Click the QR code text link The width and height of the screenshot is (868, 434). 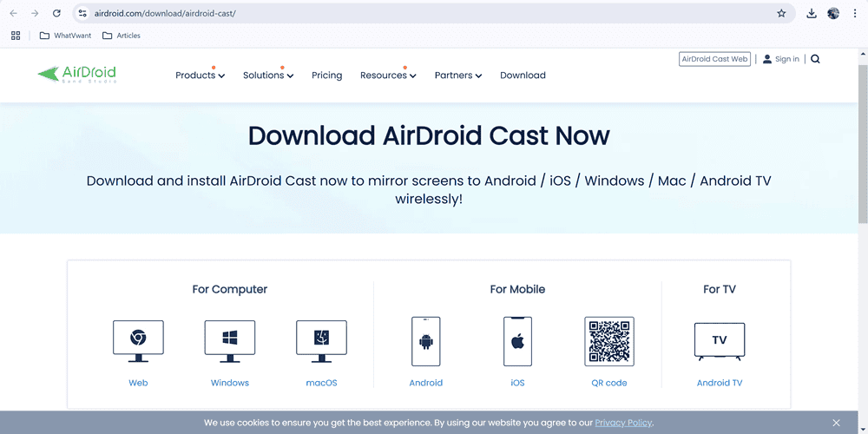point(609,383)
